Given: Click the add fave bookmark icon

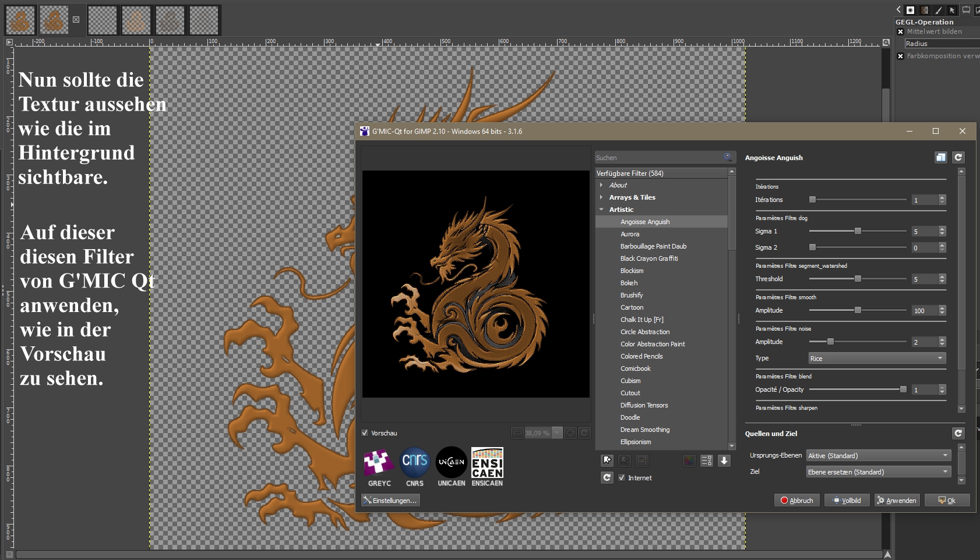Looking at the screenshot, I should 607,461.
